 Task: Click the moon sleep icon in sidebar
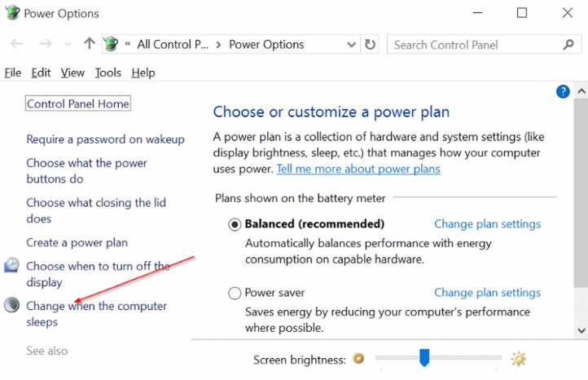click(12, 306)
